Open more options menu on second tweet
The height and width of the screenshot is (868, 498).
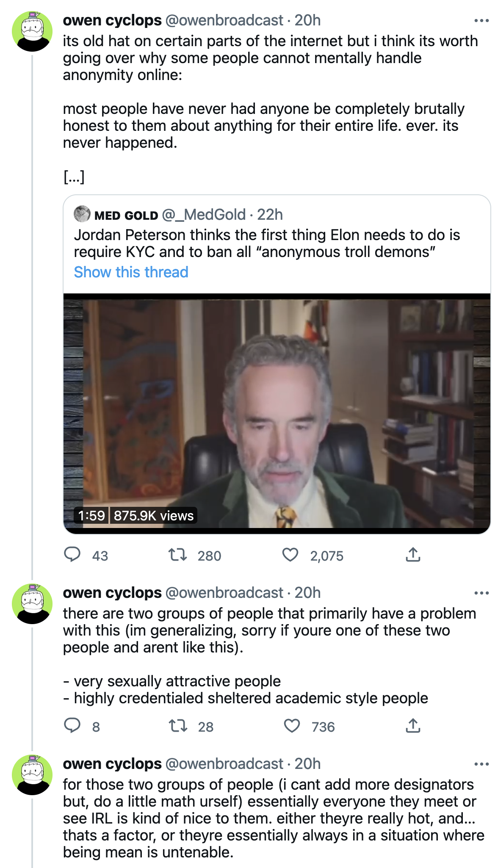[481, 593]
